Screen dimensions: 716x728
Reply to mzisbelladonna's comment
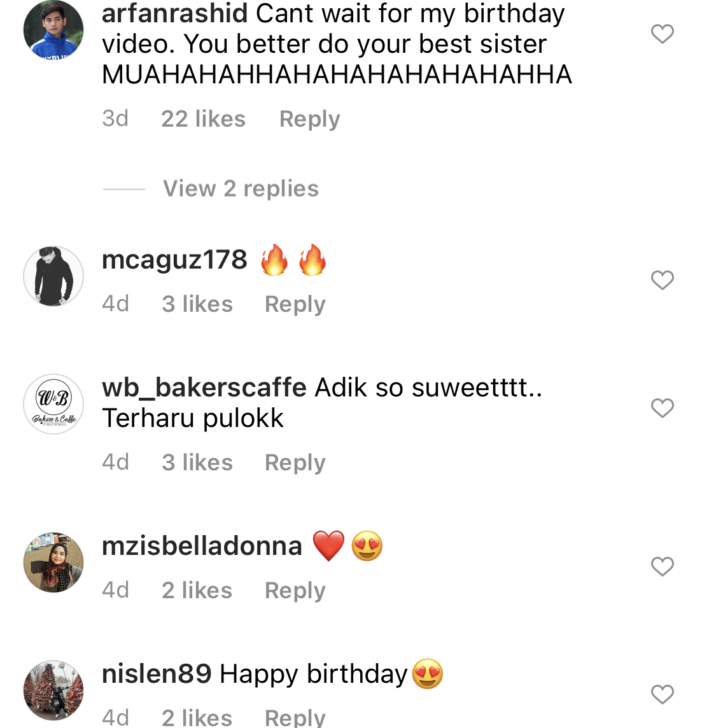tap(295, 591)
